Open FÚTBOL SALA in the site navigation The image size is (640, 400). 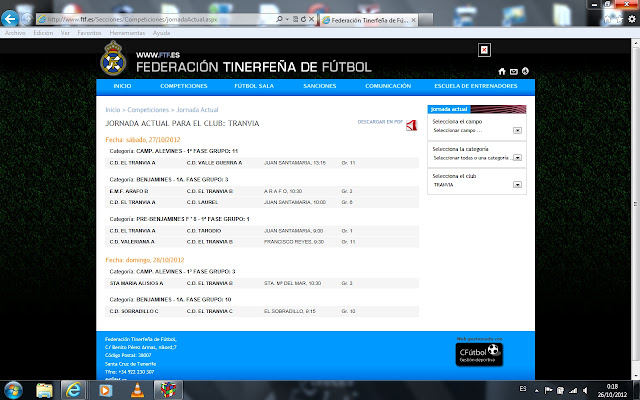pyautogui.click(x=254, y=86)
